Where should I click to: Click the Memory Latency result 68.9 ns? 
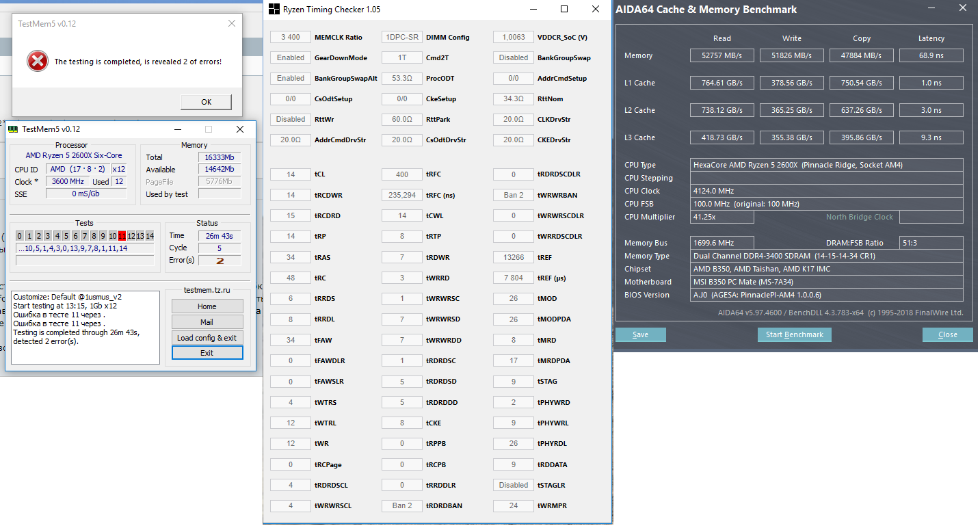tap(931, 55)
